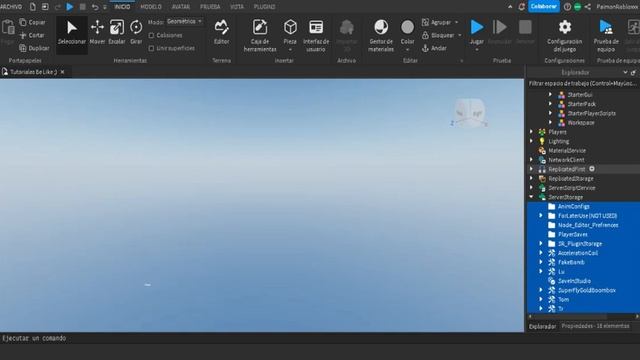Click the Jugar play icon
640x360 pixels.
(x=477, y=27)
